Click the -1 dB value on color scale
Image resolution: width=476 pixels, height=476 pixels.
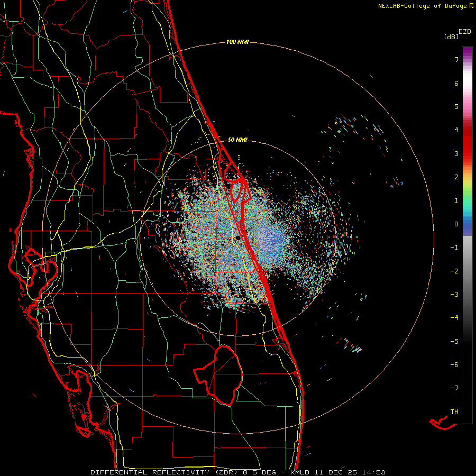[454, 248]
